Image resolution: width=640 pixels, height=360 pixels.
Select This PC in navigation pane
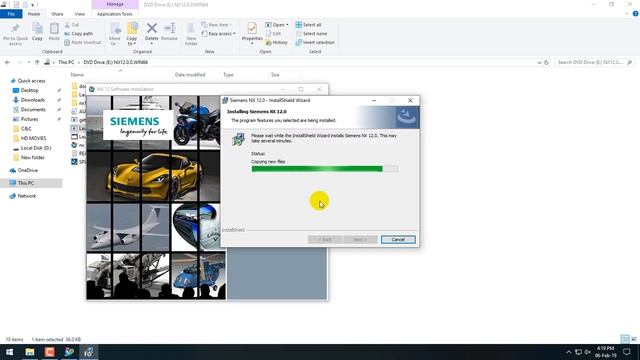[x=31, y=183]
